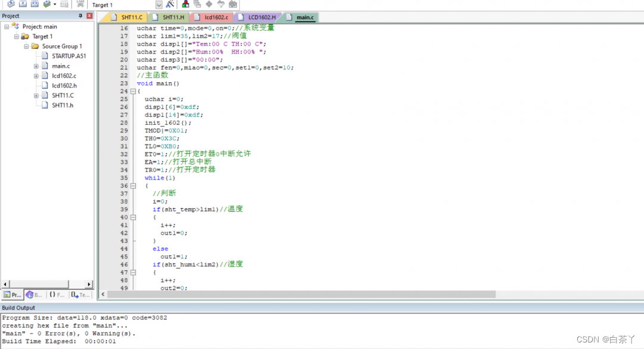
Task: Click the greyed Stop Build icon
Action: click(x=64, y=4)
